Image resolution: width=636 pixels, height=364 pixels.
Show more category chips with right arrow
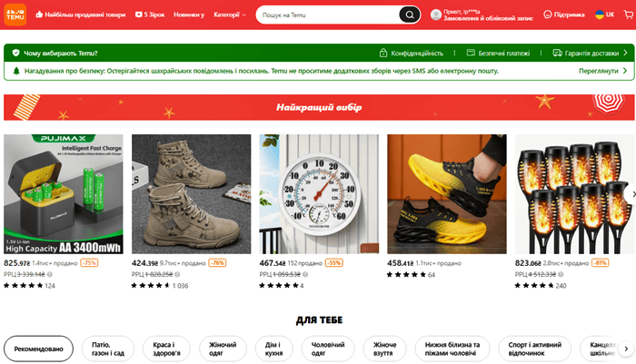tap(626, 349)
